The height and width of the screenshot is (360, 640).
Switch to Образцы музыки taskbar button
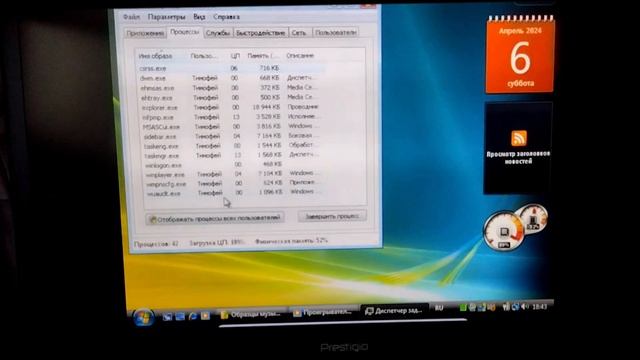[x=251, y=314]
